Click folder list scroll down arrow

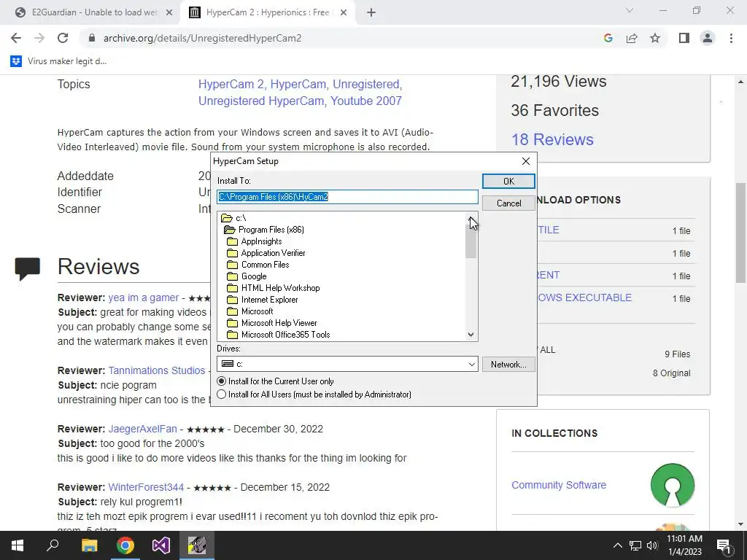pos(471,335)
